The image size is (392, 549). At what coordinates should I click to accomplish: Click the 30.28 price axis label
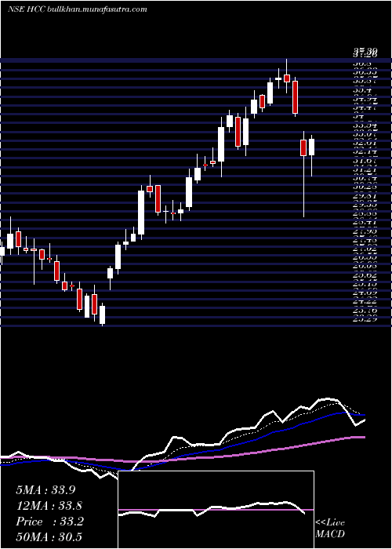(x=365, y=187)
